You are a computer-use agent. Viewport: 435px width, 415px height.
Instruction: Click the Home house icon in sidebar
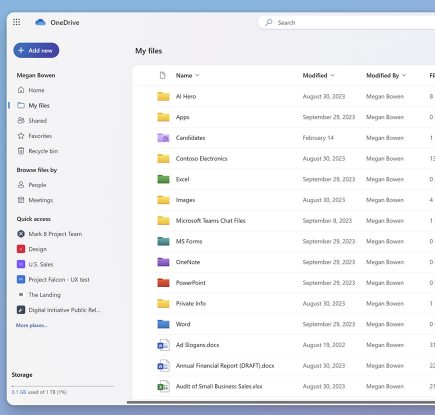[x=21, y=90]
